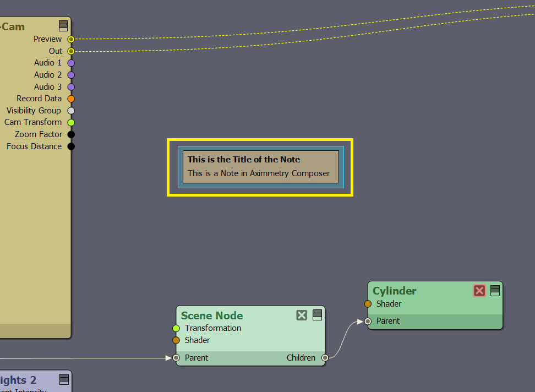Collapse the Scene Node pin list icon
This screenshot has width=535, height=392.
click(317, 315)
